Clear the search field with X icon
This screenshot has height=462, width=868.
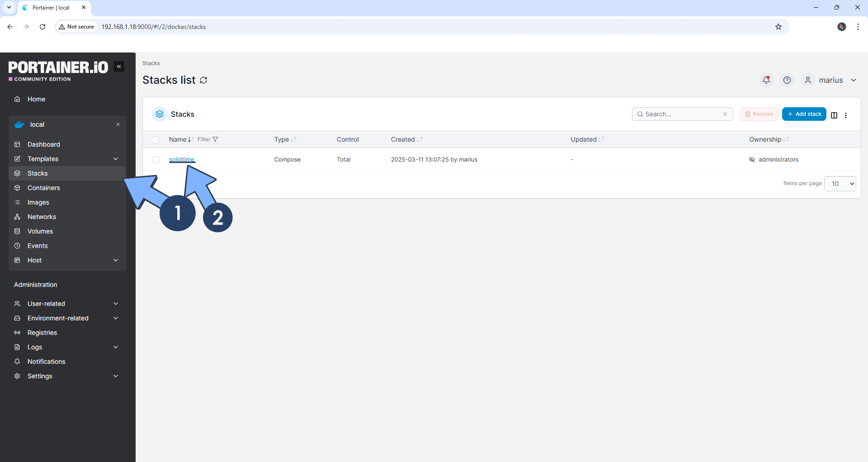[725, 114]
